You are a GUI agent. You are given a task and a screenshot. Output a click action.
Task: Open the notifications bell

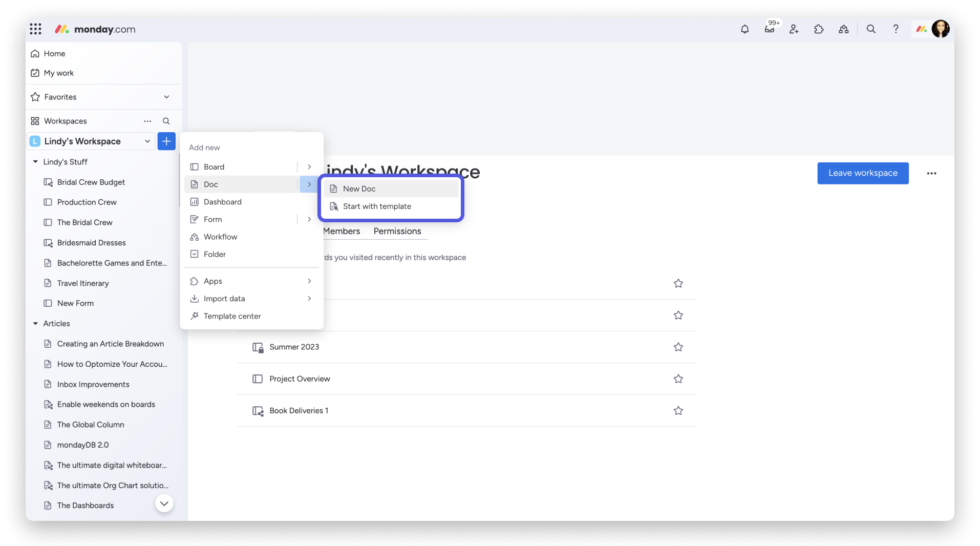744,29
